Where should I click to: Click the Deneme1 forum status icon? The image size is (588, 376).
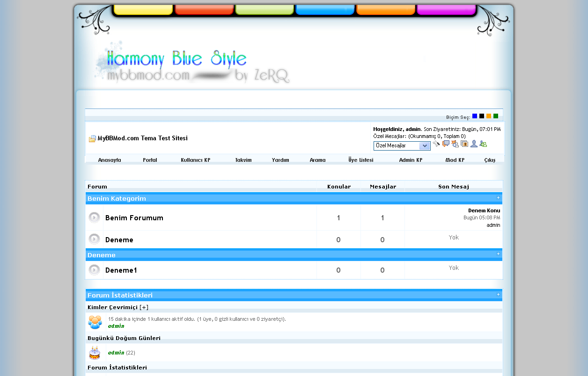(x=95, y=270)
